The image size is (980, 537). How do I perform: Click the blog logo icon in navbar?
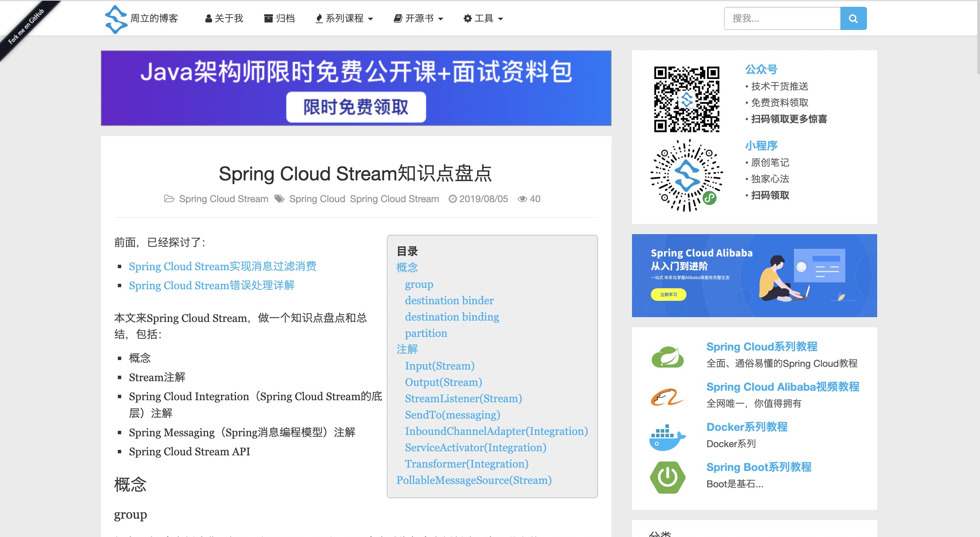click(x=116, y=19)
